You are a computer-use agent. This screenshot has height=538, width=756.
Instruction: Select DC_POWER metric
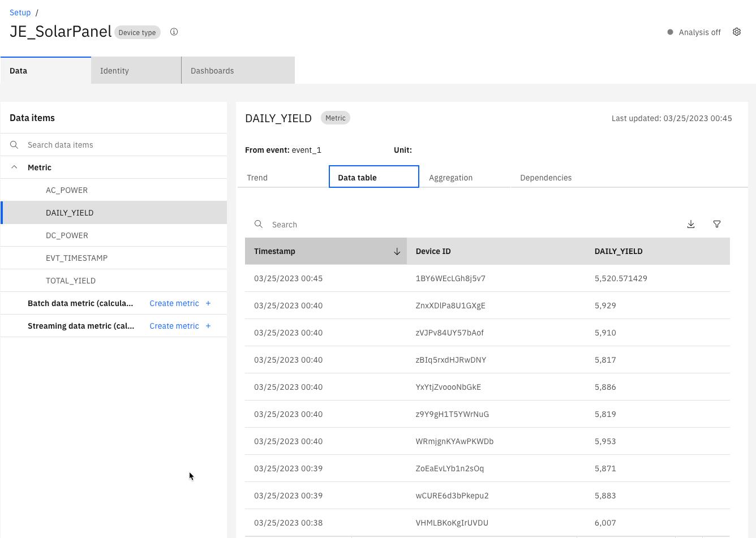[x=114, y=235]
